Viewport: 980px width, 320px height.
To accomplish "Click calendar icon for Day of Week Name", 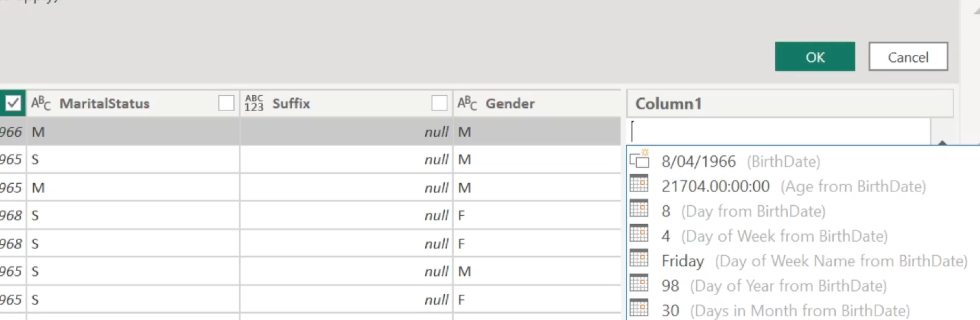I will [639, 258].
